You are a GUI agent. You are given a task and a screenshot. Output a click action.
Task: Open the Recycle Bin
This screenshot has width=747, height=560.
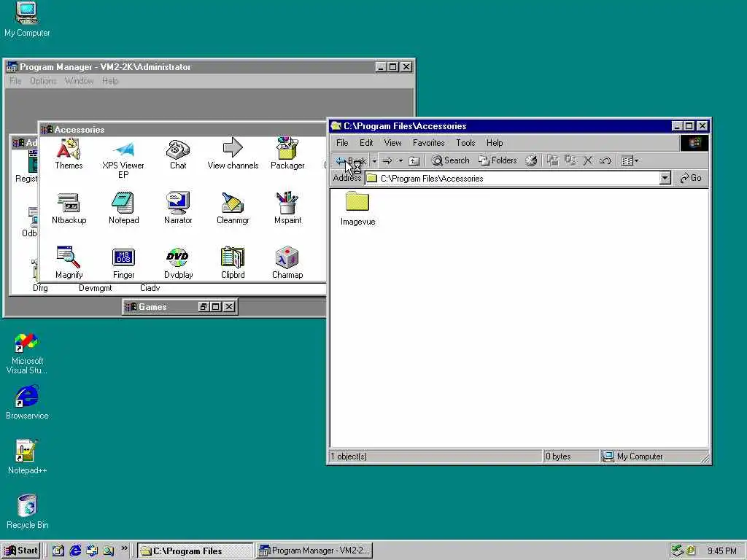pos(27,512)
